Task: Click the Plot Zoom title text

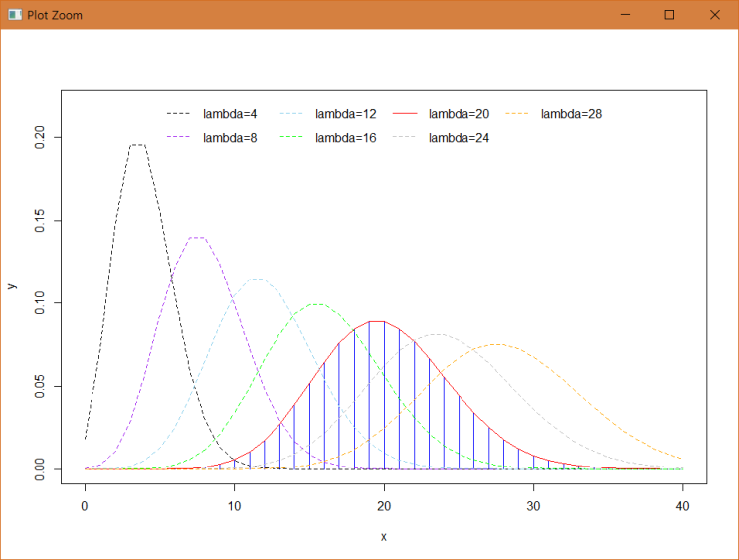Action: pyautogui.click(x=54, y=15)
